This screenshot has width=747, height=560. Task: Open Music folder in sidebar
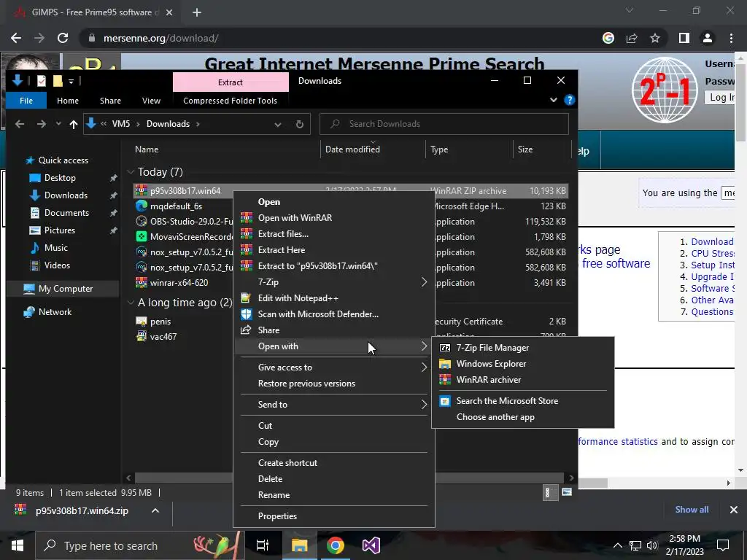(x=55, y=248)
